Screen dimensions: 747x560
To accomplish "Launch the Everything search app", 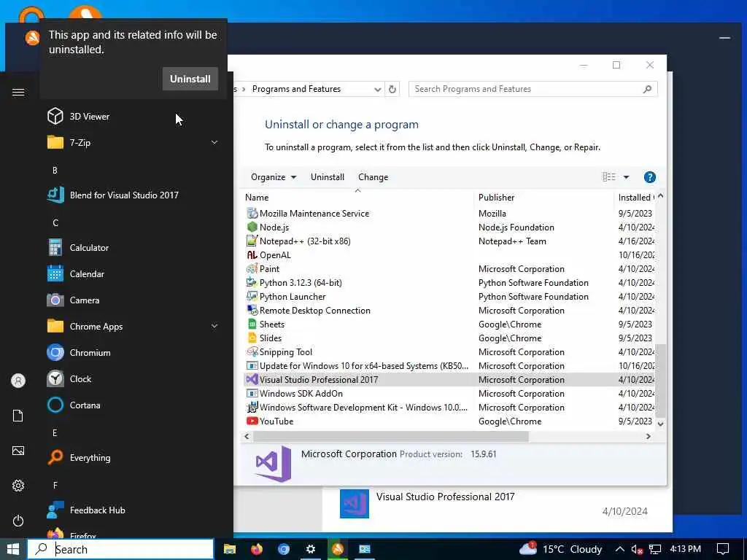I will [x=90, y=458].
